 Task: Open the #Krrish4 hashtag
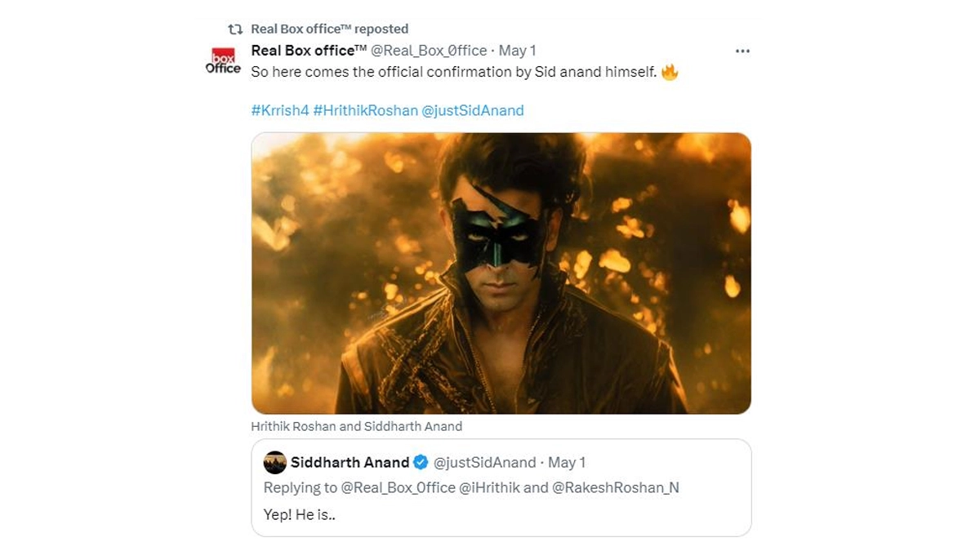pyautogui.click(x=280, y=110)
